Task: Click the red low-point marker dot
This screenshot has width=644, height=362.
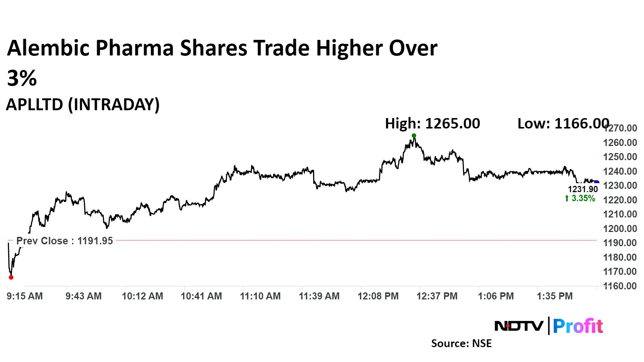Action: (11, 277)
